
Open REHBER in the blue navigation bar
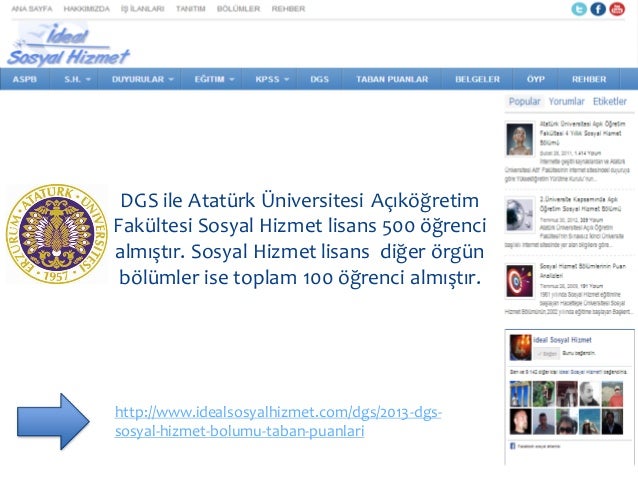point(589,79)
